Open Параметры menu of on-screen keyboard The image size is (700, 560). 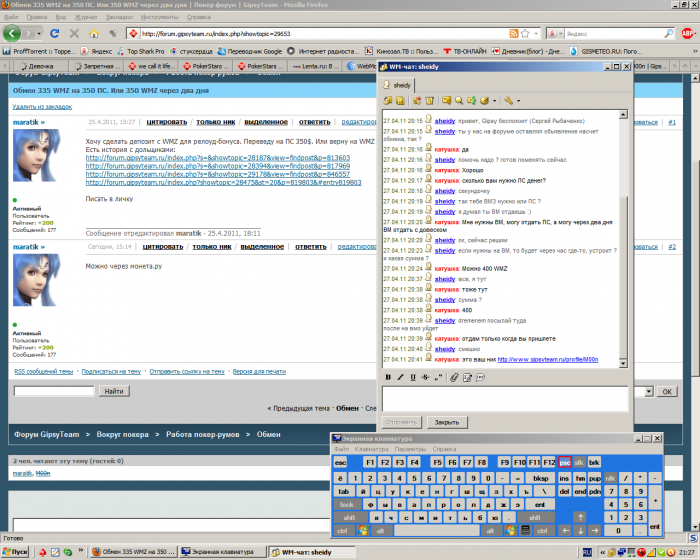tap(410, 449)
